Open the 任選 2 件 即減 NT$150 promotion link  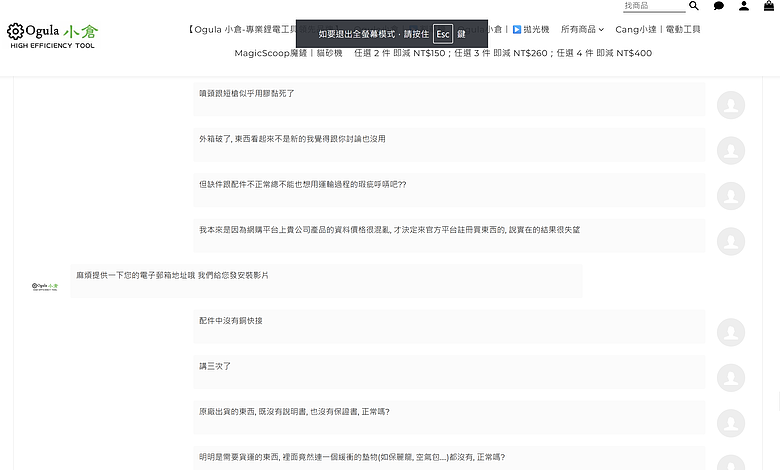tap(503, 53)
